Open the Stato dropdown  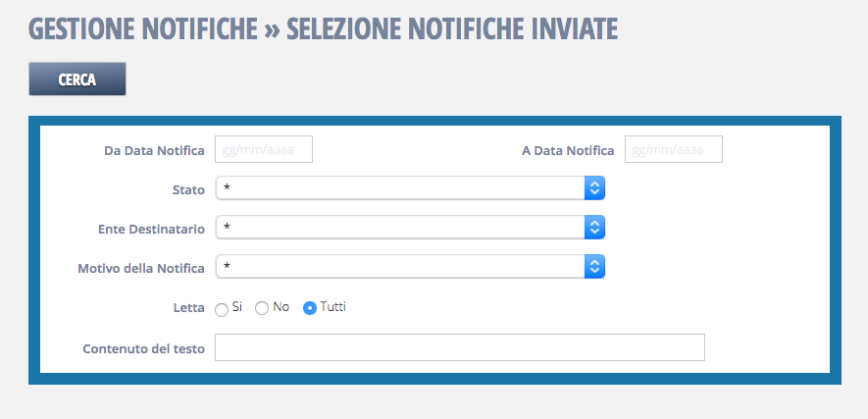click(409, 188)
